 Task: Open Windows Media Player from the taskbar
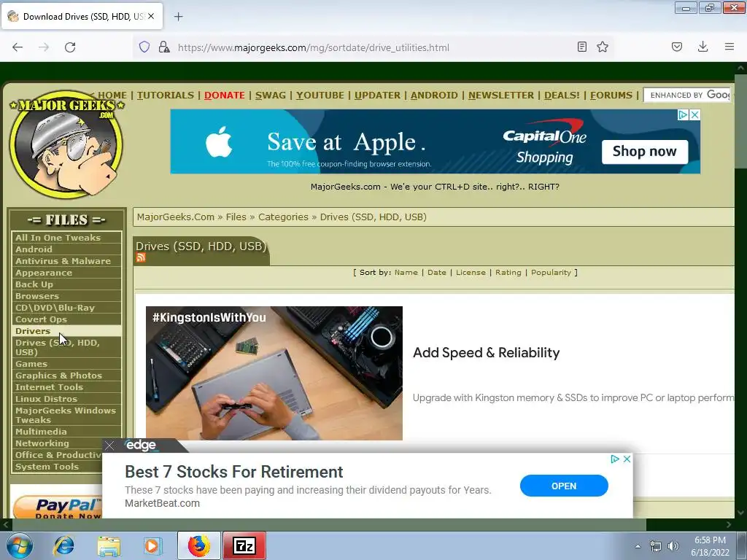pos(153,545)
